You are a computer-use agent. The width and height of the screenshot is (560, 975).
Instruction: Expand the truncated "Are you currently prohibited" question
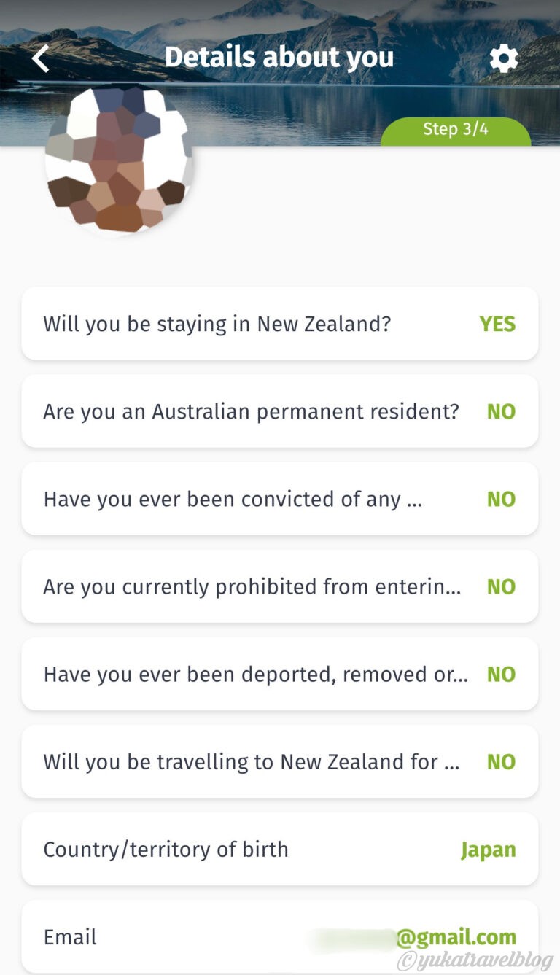point(252,586)
